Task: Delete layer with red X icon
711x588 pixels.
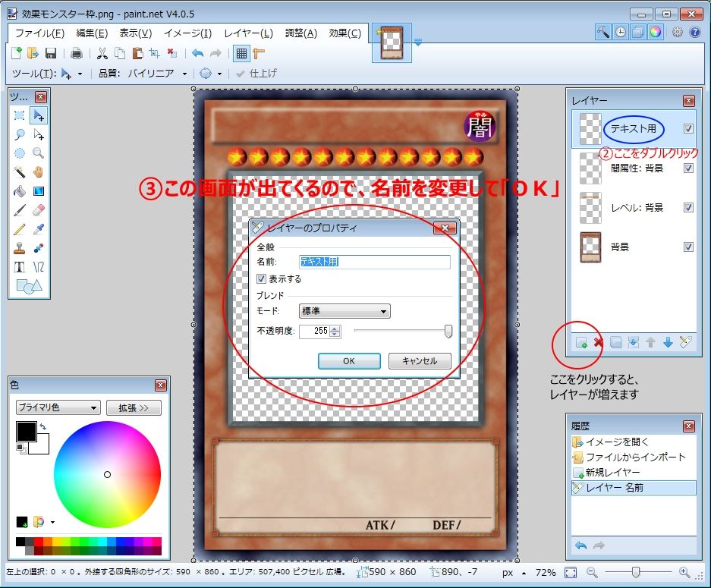Action: coord(599,343)
